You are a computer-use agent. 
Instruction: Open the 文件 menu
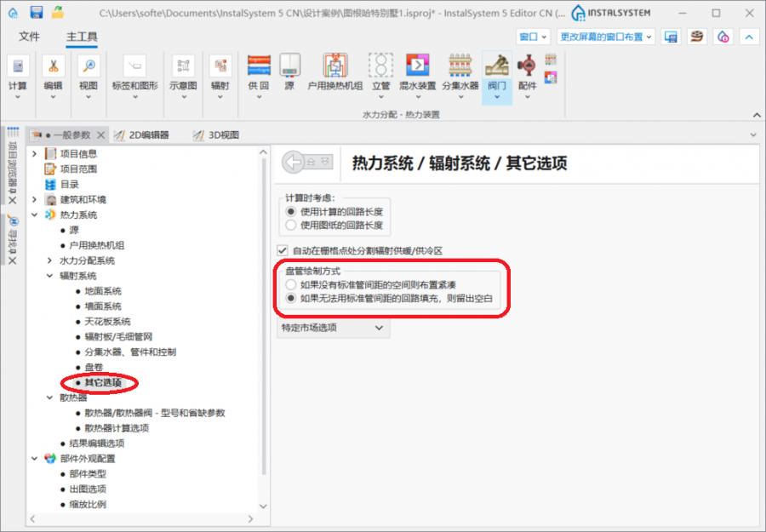[30, 37]
